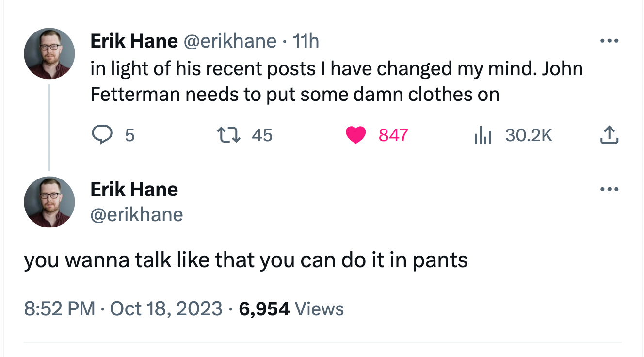Like the tweet with 847 likes
Screen dimensions: 644x357
(355, 135)
